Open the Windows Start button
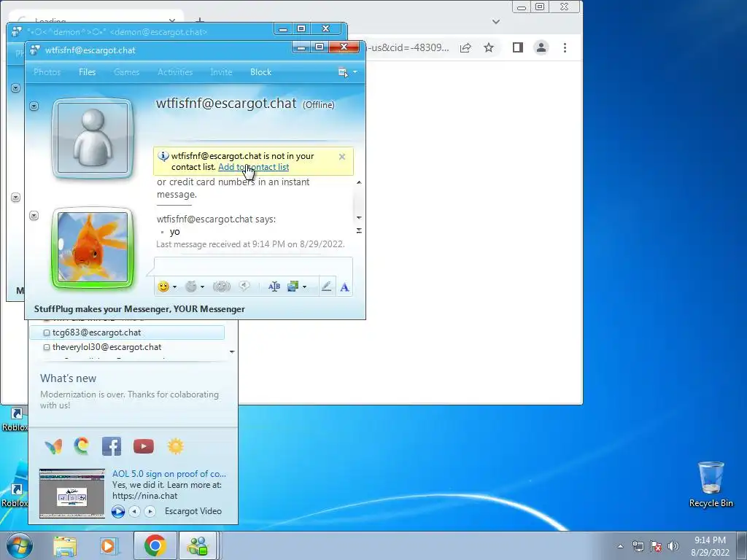Image resolution: width=747 pixels, height=560 pixels. [19, 545]
